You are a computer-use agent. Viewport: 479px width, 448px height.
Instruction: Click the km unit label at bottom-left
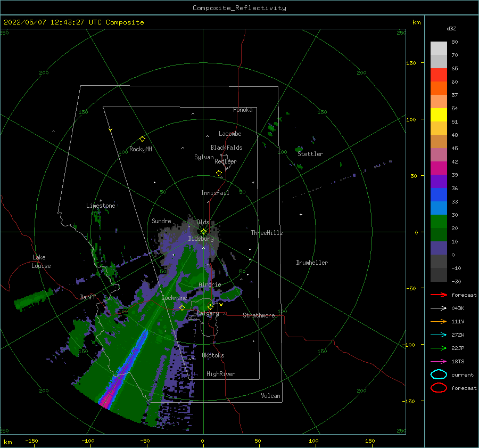point(7,442)
